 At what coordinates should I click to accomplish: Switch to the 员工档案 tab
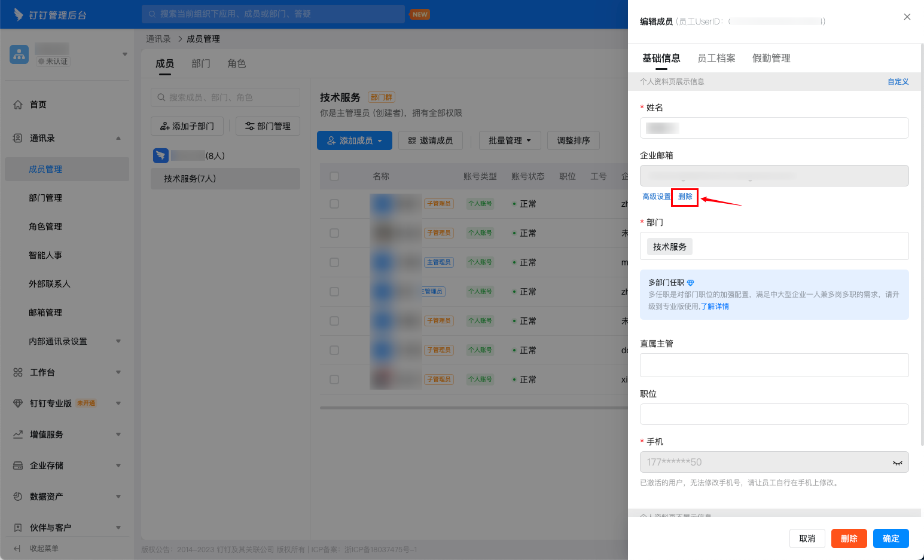[x=716, y=58]
